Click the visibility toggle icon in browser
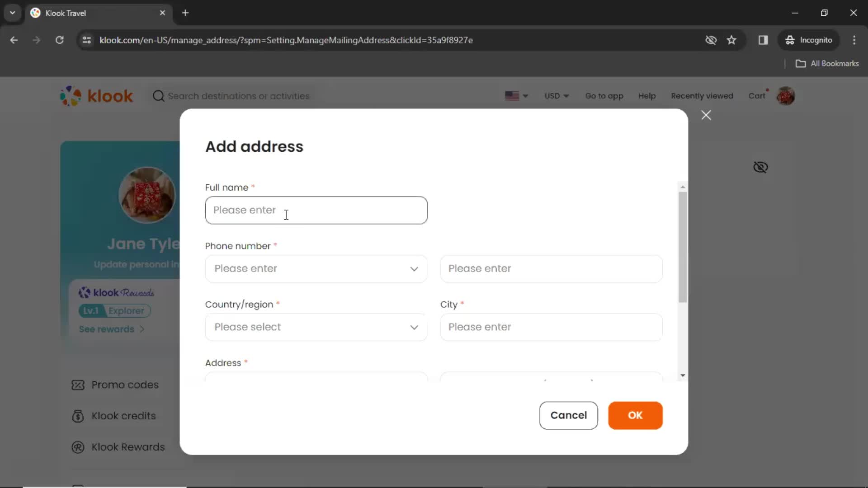This screenshot has height=488, width=868. coord(710,40)
